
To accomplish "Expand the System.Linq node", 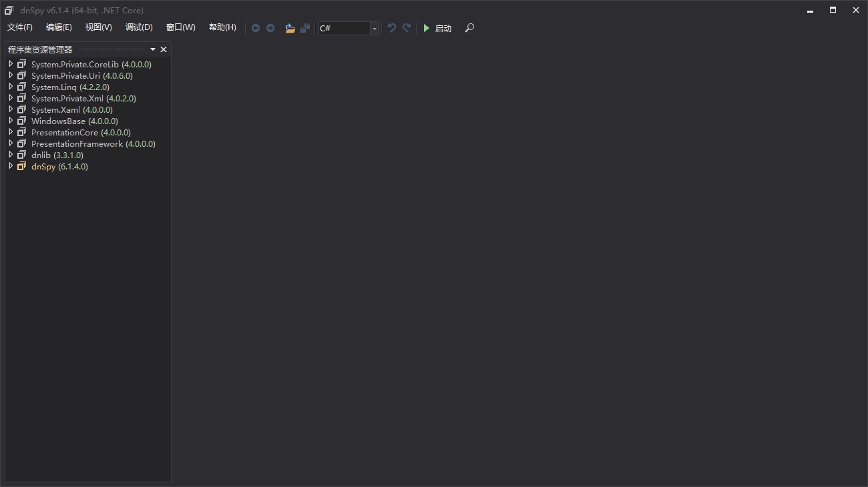I will point(11,87).
